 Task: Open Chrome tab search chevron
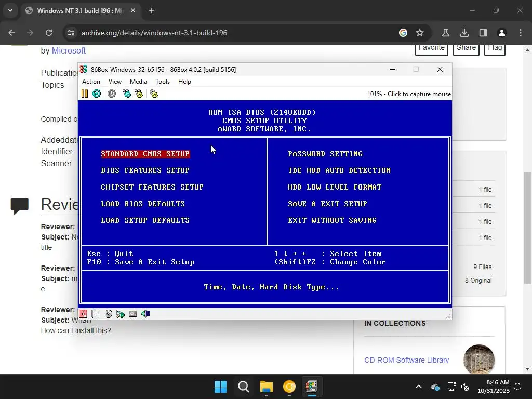pyautogui.click(x=10, y=10)
